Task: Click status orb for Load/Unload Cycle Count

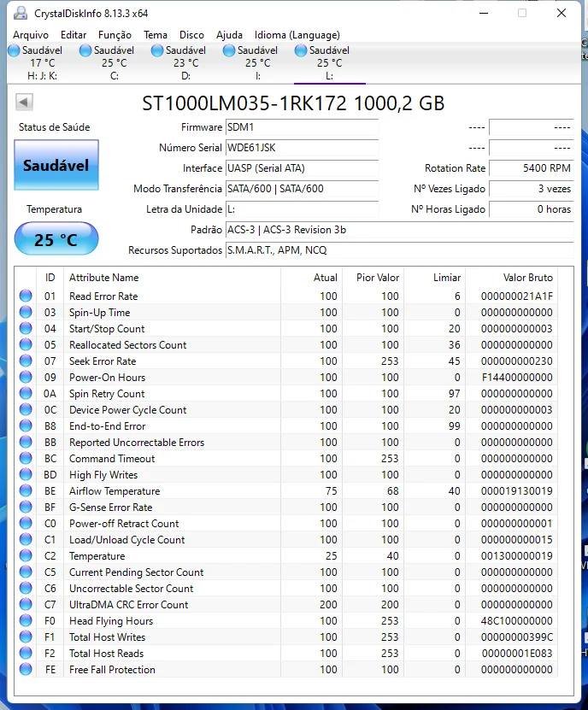Action: pyautogui.click(x=26, y=539)
